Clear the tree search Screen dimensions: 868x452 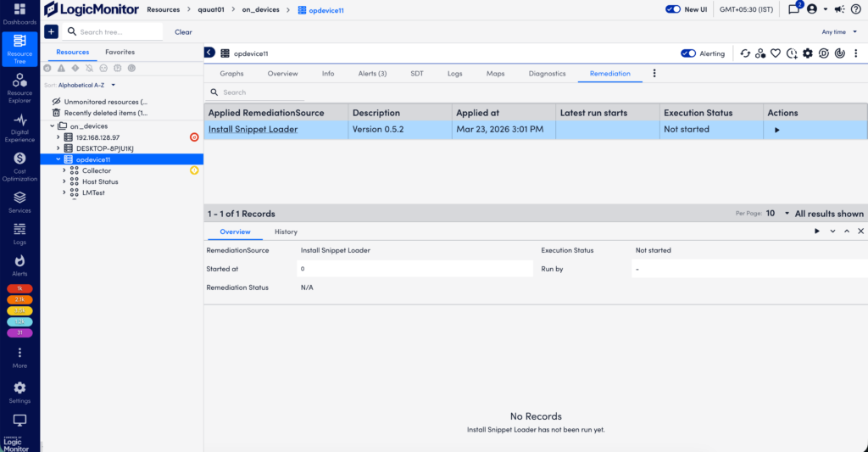pos(183,32)
